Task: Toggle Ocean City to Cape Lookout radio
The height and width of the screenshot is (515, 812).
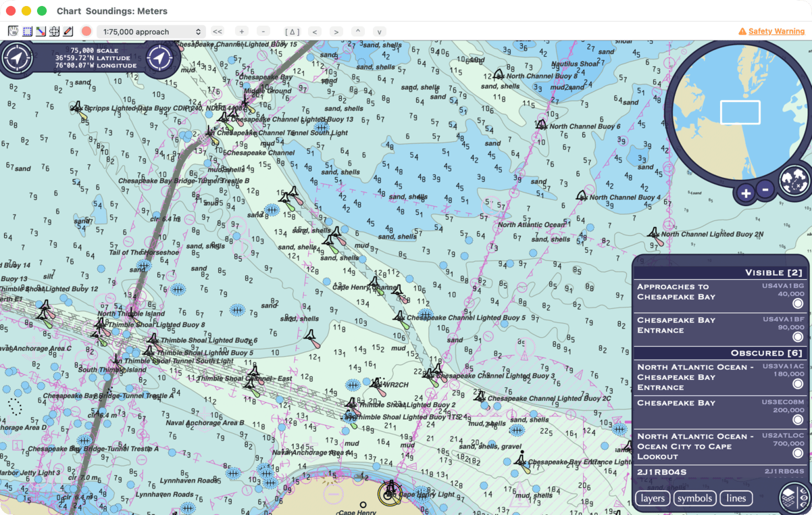Action: [798, 453]
